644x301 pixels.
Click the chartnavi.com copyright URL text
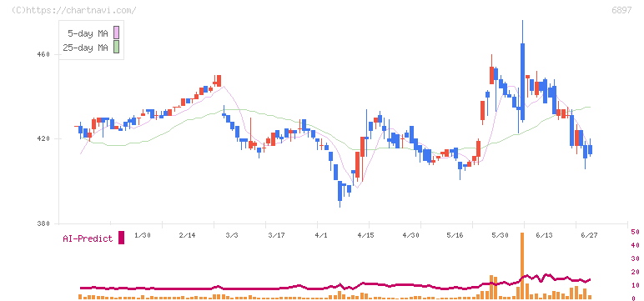[x=74, y=10]
